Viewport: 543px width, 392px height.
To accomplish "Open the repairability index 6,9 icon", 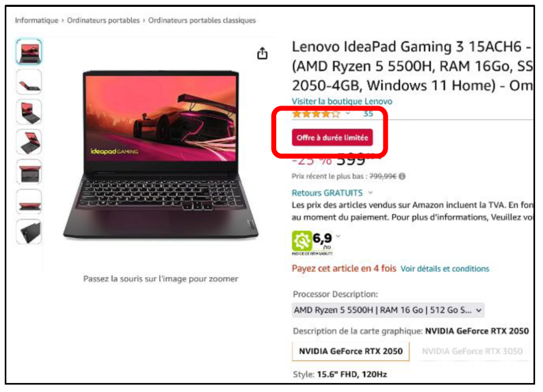I will 302,241.
